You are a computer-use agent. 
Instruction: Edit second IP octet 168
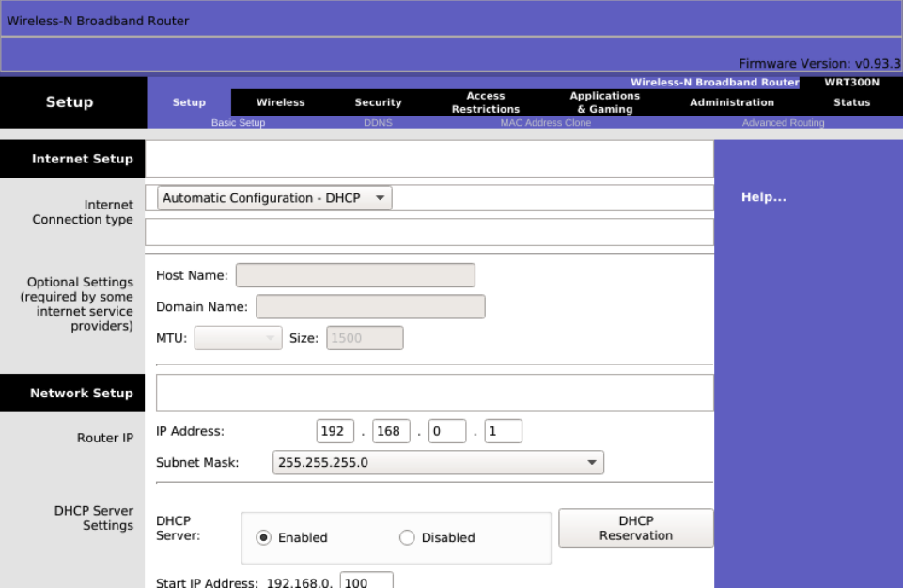[x=391, y=431]
